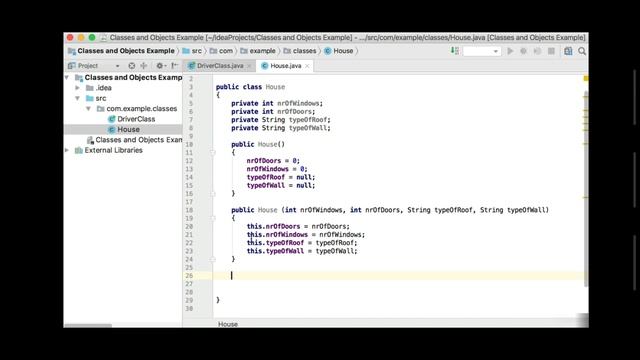Click the Search Everywhere magnifier icon
The height and width of the screenshot is (360, 640).
(582, 51)
